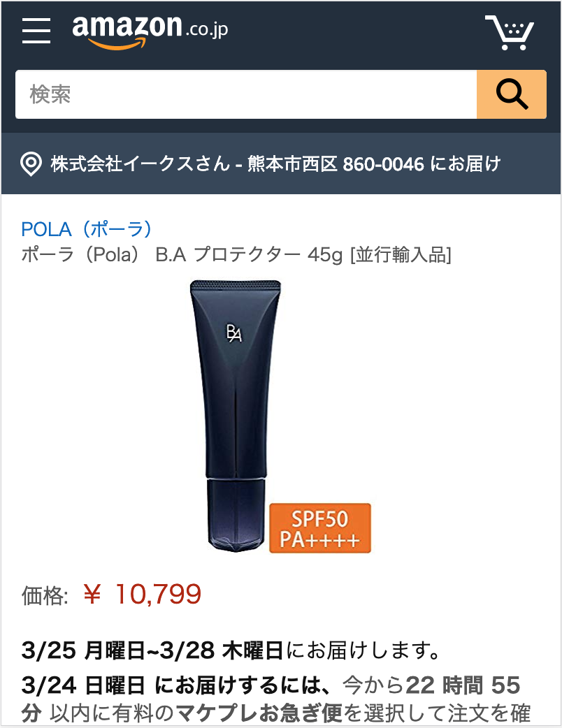The height and width of the screenshot is (728, 562).
Task: Tap the delivery location pin icon
Action: point(31,164)
